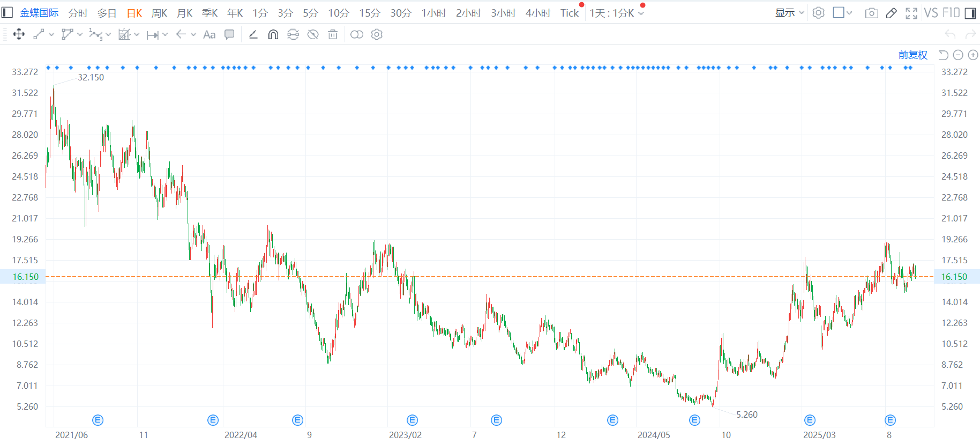Click the trash delete drawings icon
The width and height of the screenshot is (980, 444).
[333, 35]
